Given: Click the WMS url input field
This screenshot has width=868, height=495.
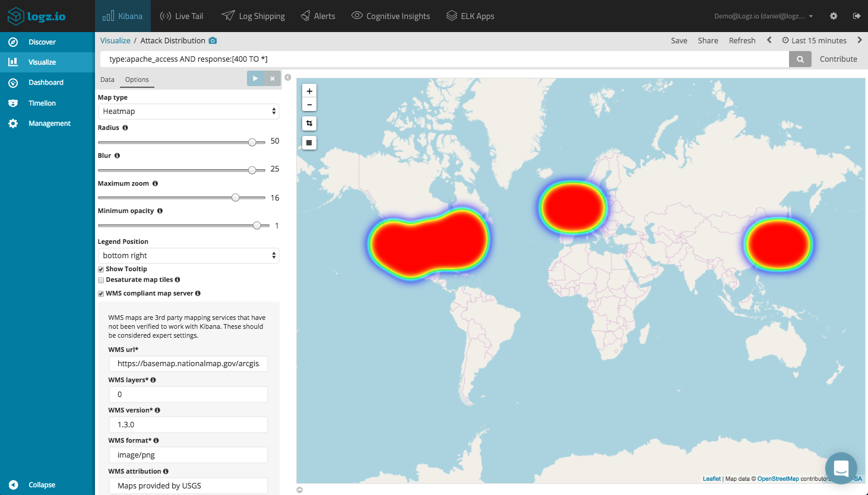Looking at the screenshot, I should 188,364.
